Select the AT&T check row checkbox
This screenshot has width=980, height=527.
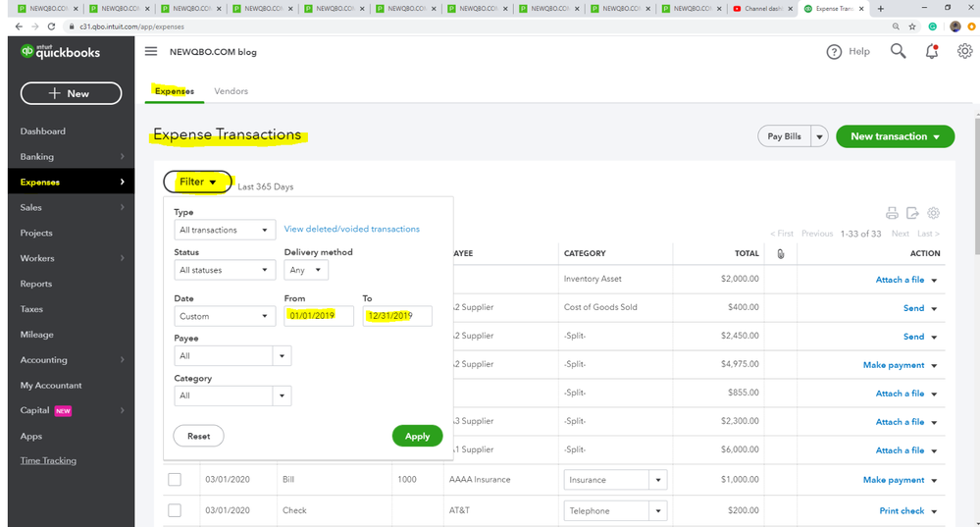[x=175, y=510]
